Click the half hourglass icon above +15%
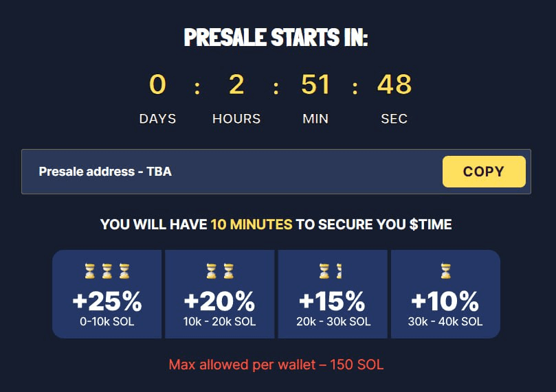The height and width of the screenshot is (392, 556). coord(339,271)
